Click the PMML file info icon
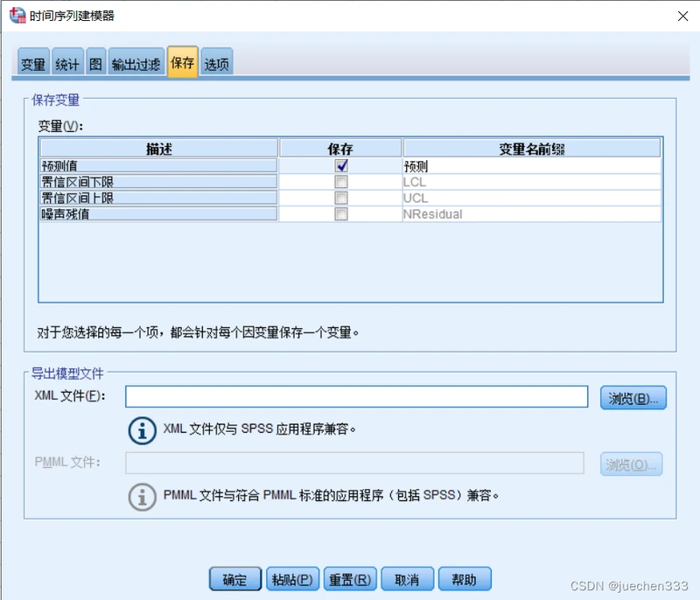This screenshot has height=600, width=700. (142, 497)
